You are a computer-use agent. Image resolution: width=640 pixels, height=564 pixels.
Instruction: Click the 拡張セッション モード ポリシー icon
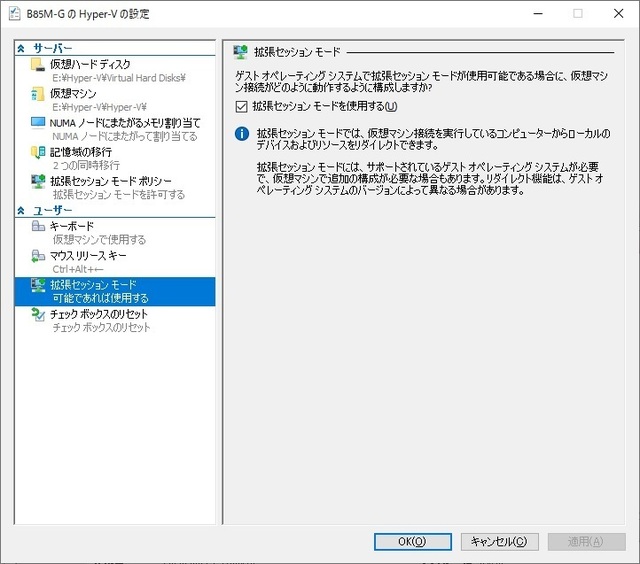click(x=39, y=181)
